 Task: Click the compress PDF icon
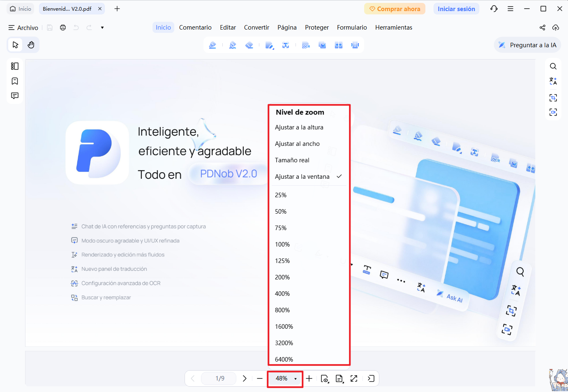click(x=355, y=45)
